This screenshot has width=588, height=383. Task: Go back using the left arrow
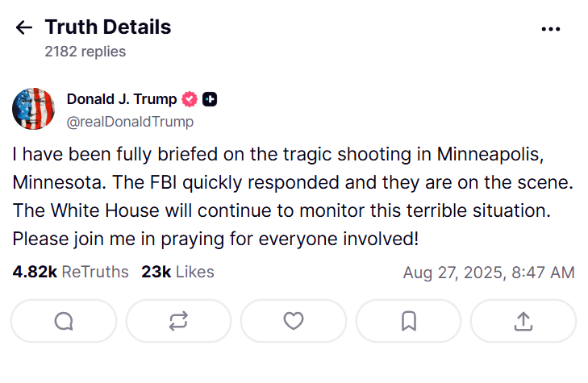(x=24, y=27)
